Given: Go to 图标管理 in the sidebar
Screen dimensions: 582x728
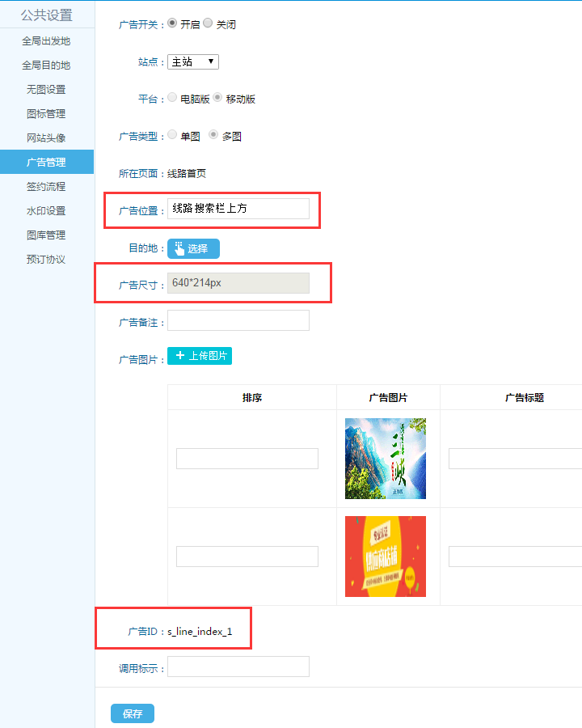Looking at the screenshot, I should (x=46, y=114).
